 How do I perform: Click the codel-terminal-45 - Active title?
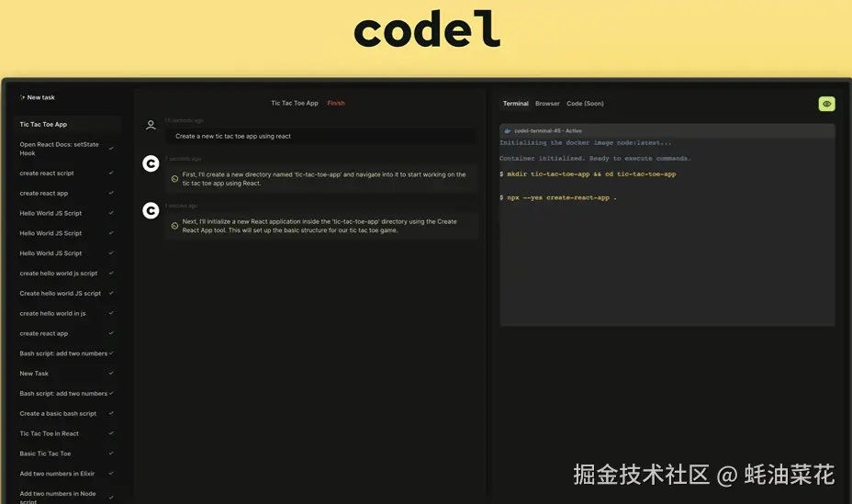pyautogui.click(x=548, y=131)
